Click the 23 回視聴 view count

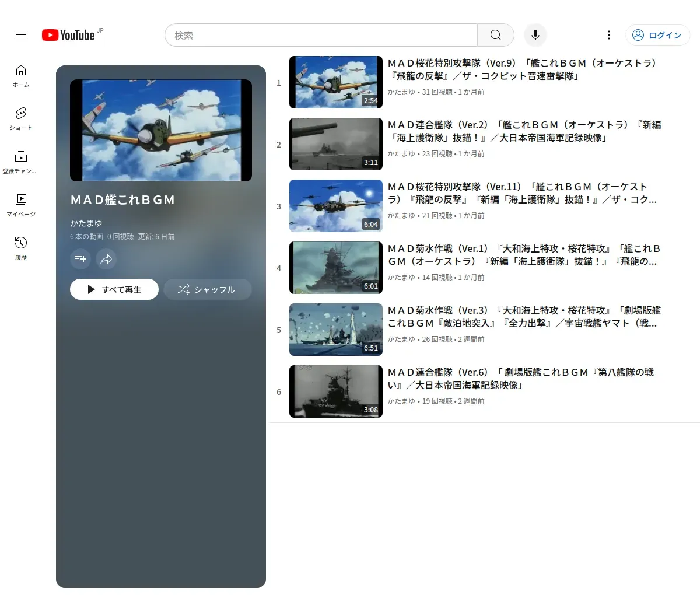pyautogui.click(x=437, y=154)
